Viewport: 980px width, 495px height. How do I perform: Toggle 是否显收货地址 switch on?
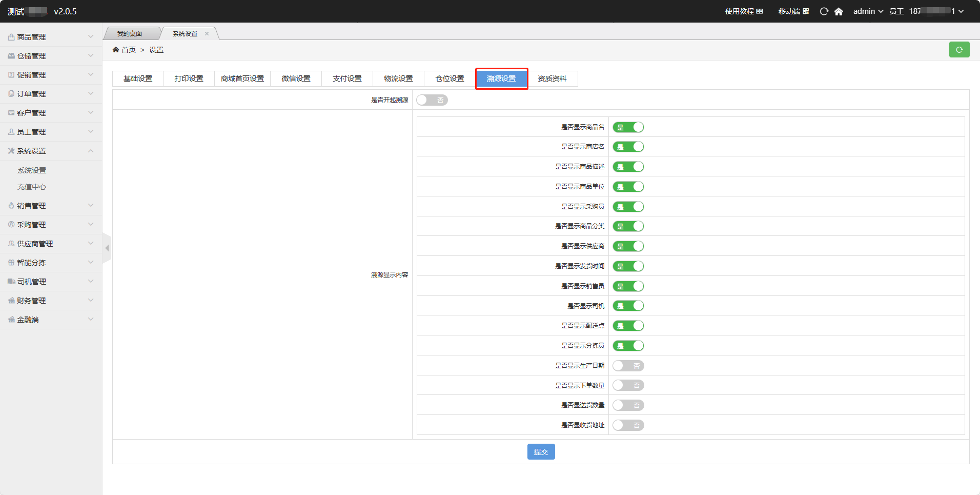click(x=628, y=425)
